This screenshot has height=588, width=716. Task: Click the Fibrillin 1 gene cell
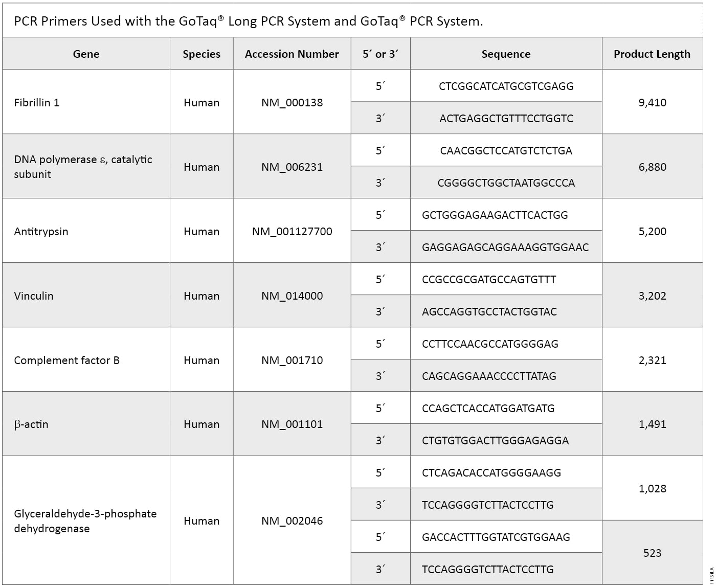37,102
